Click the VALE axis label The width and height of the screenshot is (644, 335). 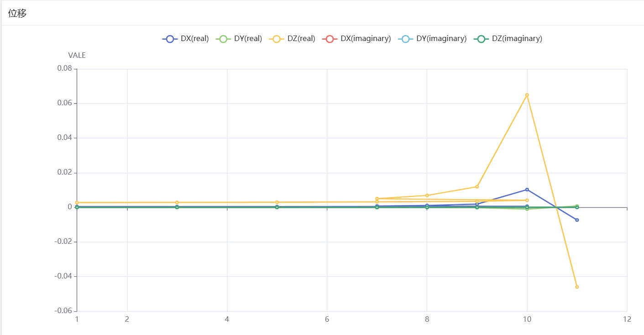pos(77,56)
